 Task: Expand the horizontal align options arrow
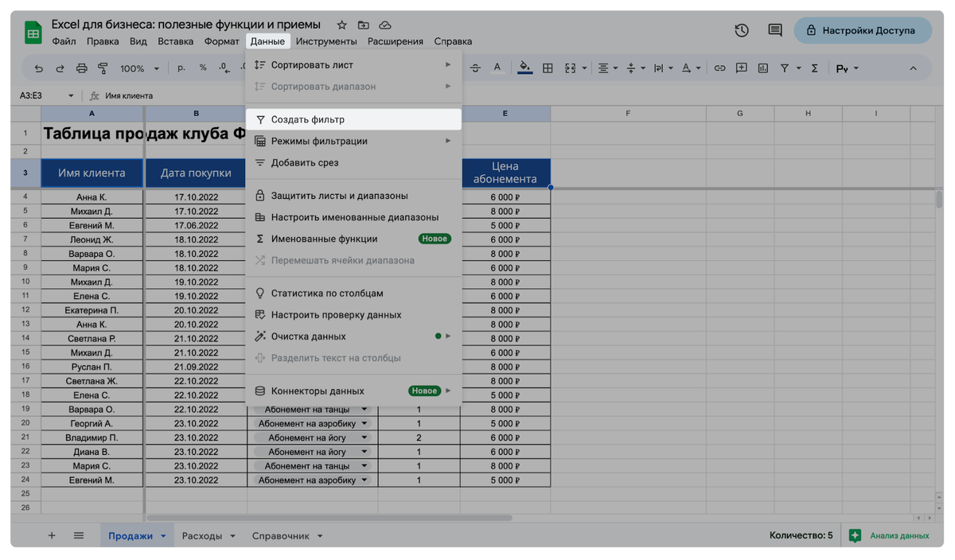pyautogui.click(x=616, y=68)
